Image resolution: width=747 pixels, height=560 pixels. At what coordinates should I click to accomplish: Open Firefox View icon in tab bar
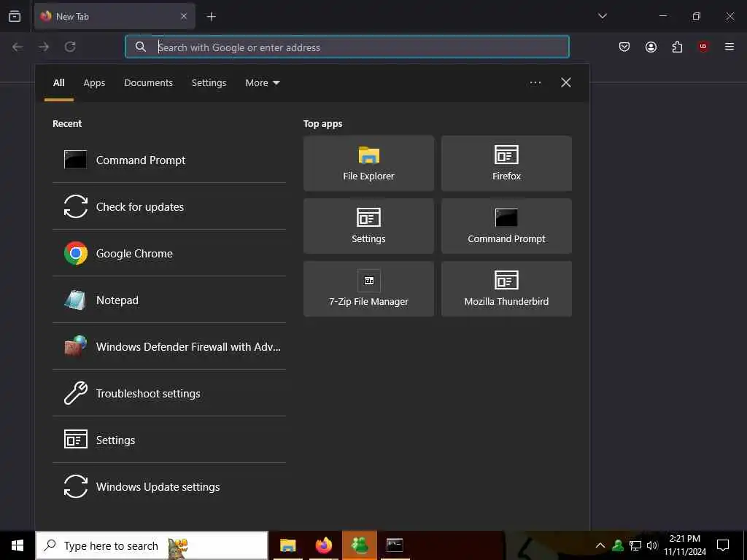click(15, 16)
